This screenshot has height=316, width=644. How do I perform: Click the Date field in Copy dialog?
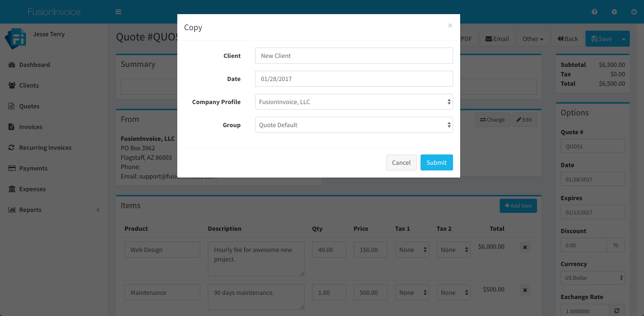[354, 79]
